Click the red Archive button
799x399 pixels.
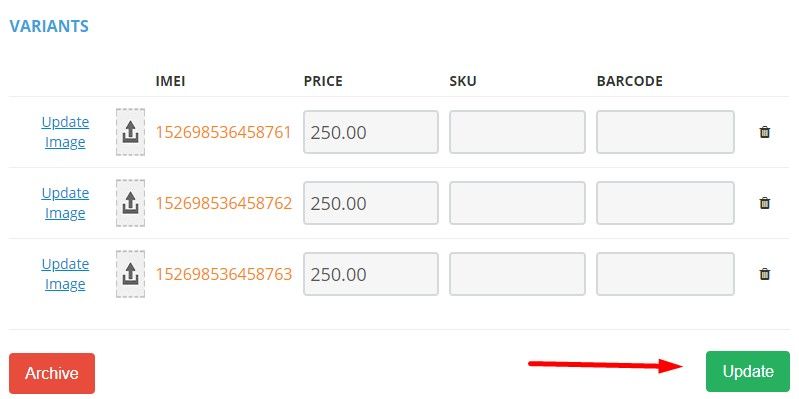pos(52,373)
